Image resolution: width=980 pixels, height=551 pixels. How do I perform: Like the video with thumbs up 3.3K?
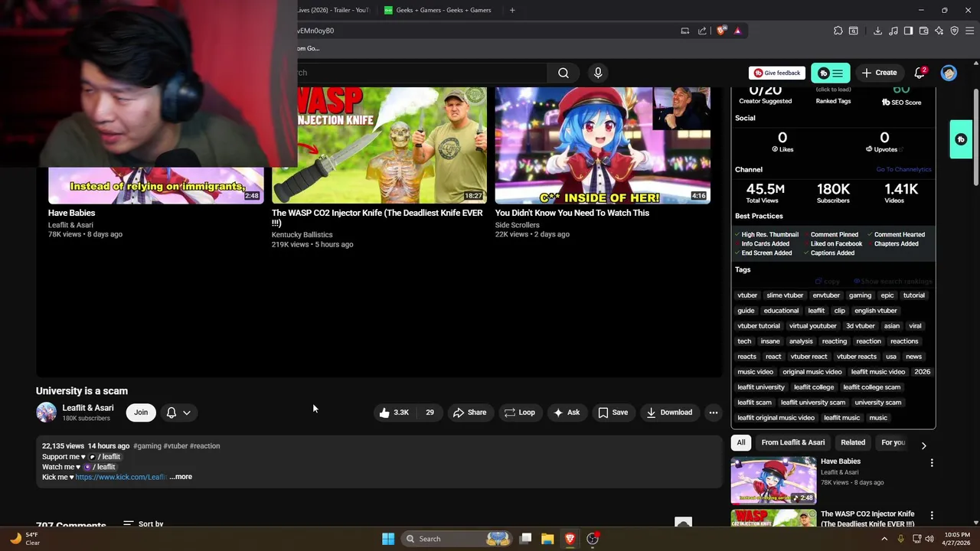[394, 412]
